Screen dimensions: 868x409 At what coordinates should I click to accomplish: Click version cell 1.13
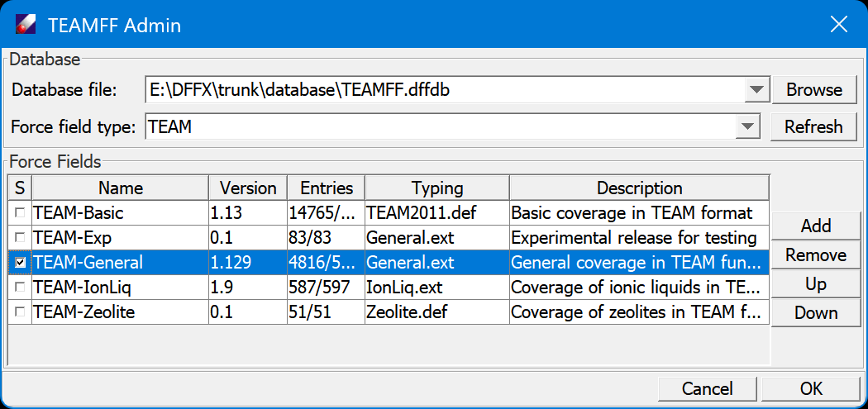pos(248,213)
